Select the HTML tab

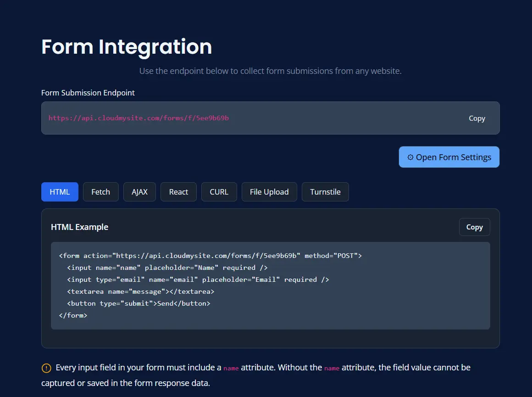coord(60,192)
